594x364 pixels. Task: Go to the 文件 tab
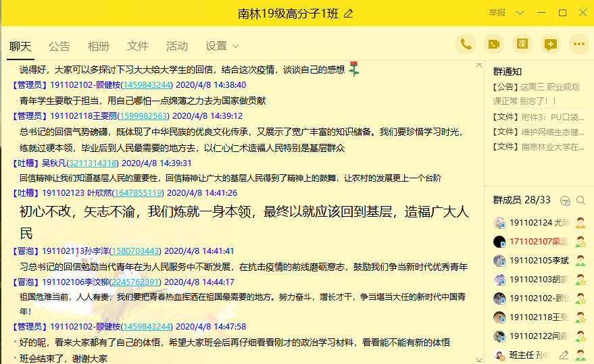[138, 46]
